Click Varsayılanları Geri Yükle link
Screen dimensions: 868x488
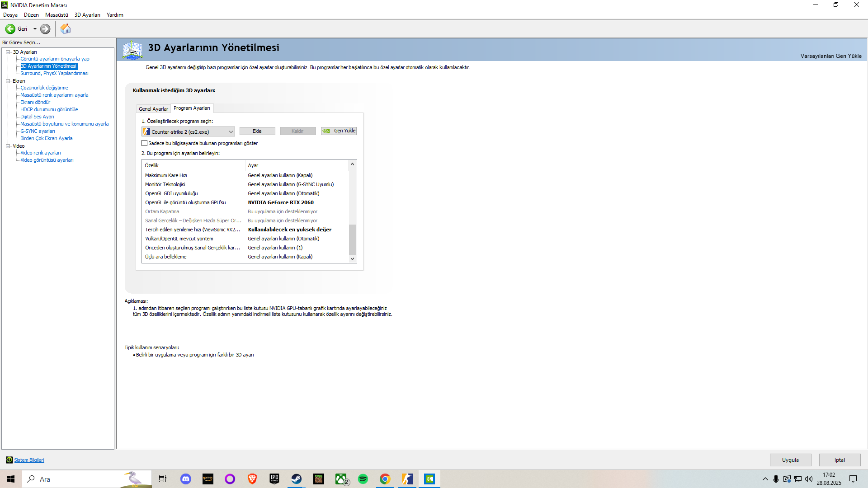(831, 56)
